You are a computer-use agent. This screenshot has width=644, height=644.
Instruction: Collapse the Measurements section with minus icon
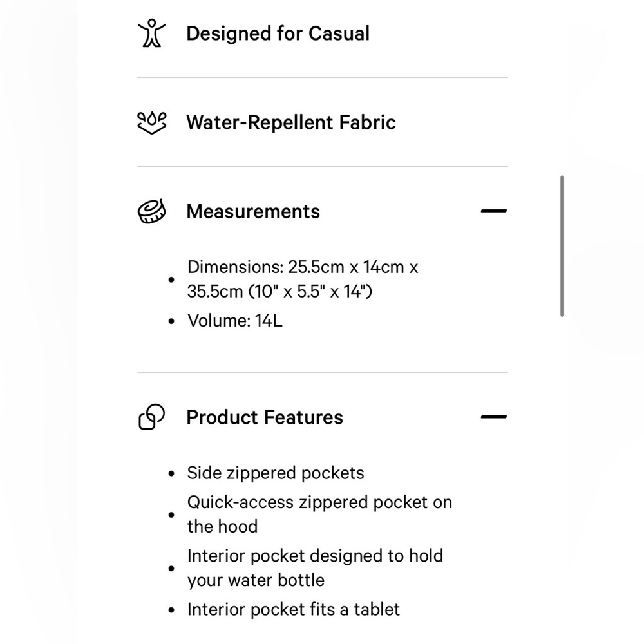[x=494, y=211]
